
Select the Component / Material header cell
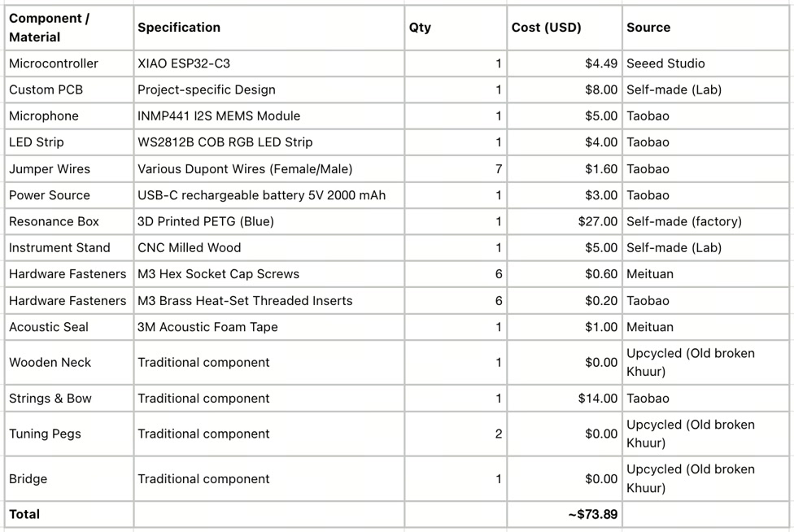(x=69, y=28)
